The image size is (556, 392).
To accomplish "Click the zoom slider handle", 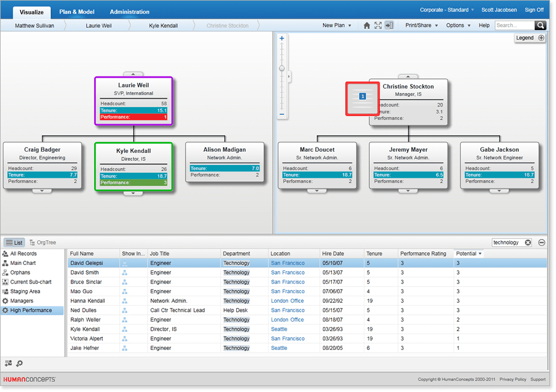I will point(282,69).
